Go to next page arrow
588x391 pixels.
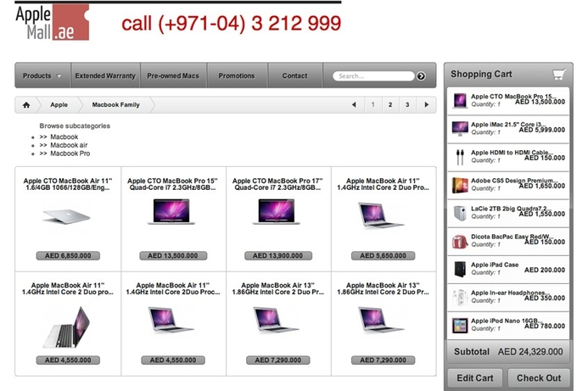pyautogui.click(x=427, y=105)
